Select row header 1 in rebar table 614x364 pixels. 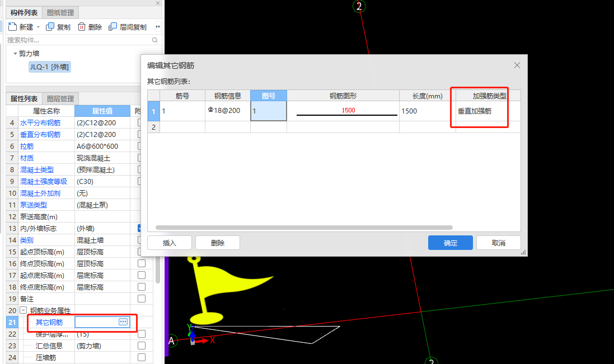coord(153,111)
